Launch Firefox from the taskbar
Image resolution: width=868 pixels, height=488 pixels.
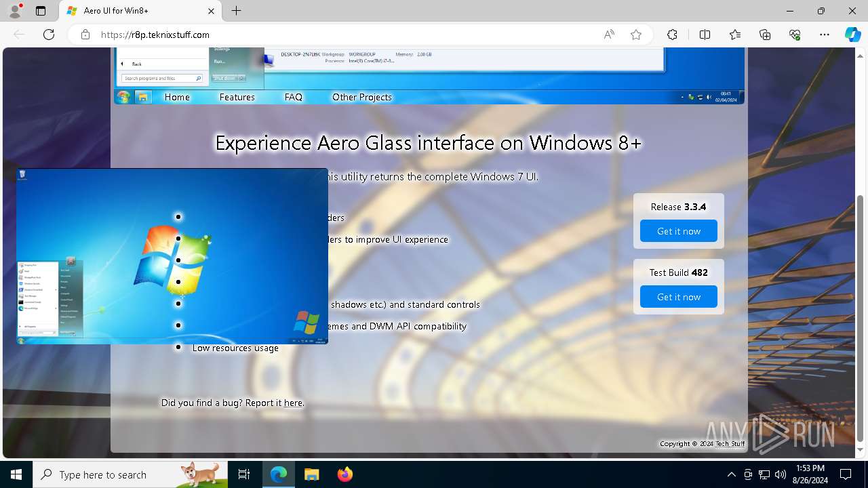click(344, 474)
